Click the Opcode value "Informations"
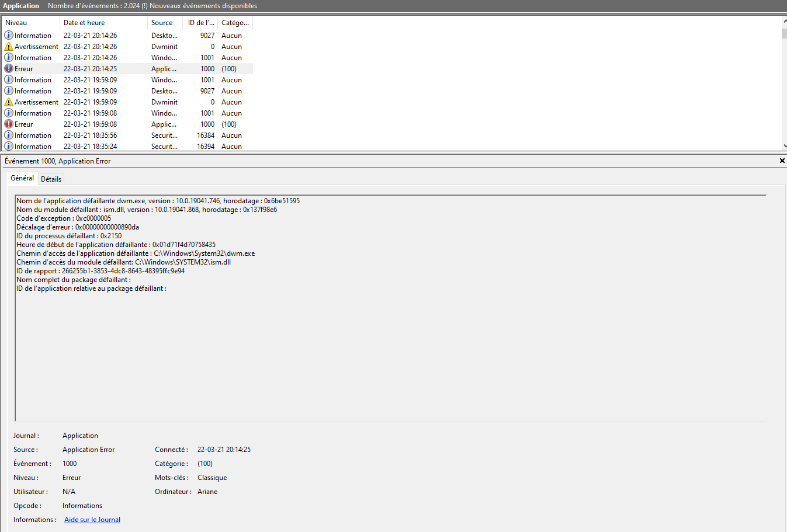 [82, 506]
